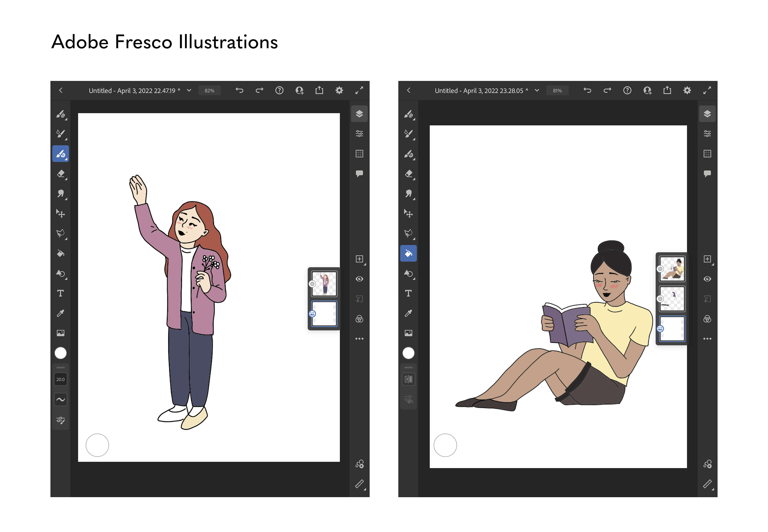Add a new layer in right window
Screen dimensions: 768x532
pos(707,259)
